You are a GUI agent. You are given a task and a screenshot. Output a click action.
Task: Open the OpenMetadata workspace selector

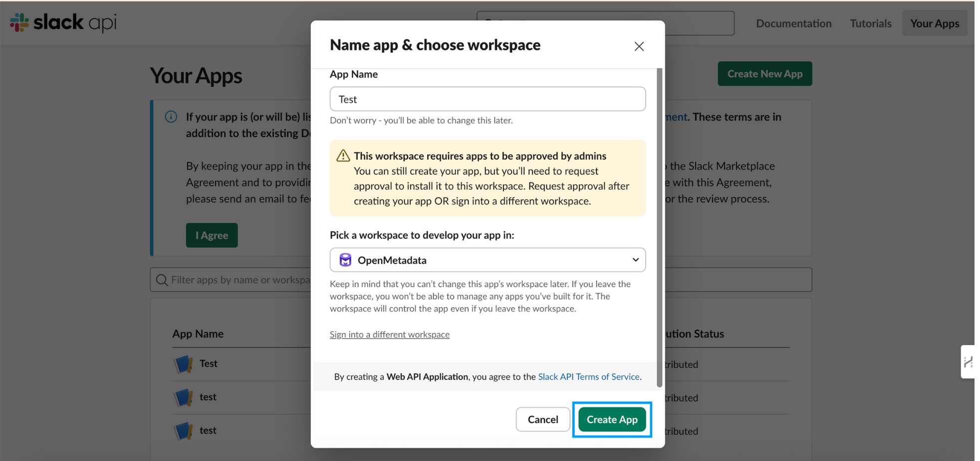click(487, 260)
